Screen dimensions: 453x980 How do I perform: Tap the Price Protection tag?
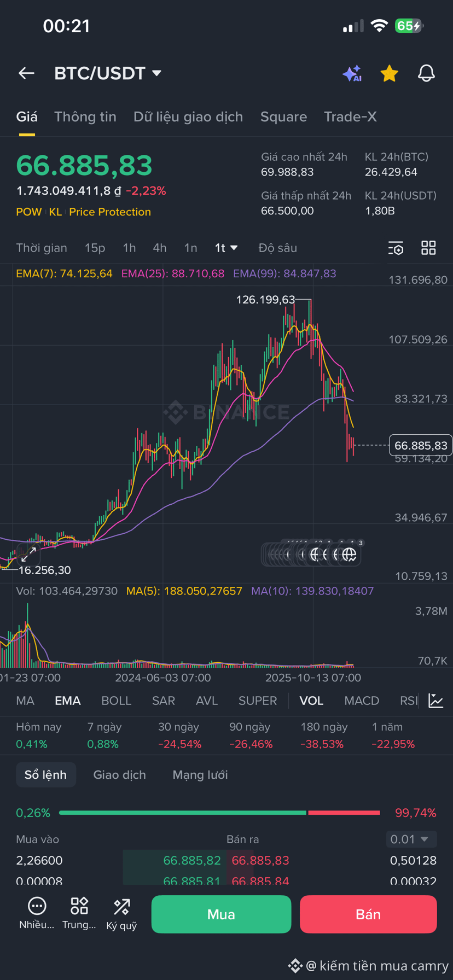pos(110,212)
